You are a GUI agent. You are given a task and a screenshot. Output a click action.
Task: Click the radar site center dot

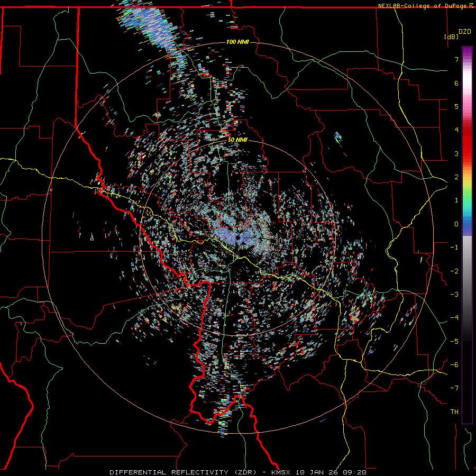tap(238, 237)
